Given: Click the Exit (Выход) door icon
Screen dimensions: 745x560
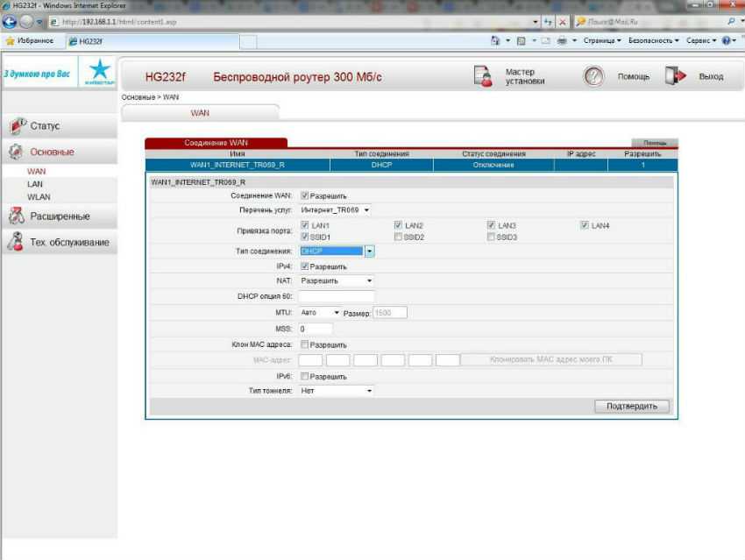Looking at the screenshot, I should pyautogui.click(x=675, y=77).
